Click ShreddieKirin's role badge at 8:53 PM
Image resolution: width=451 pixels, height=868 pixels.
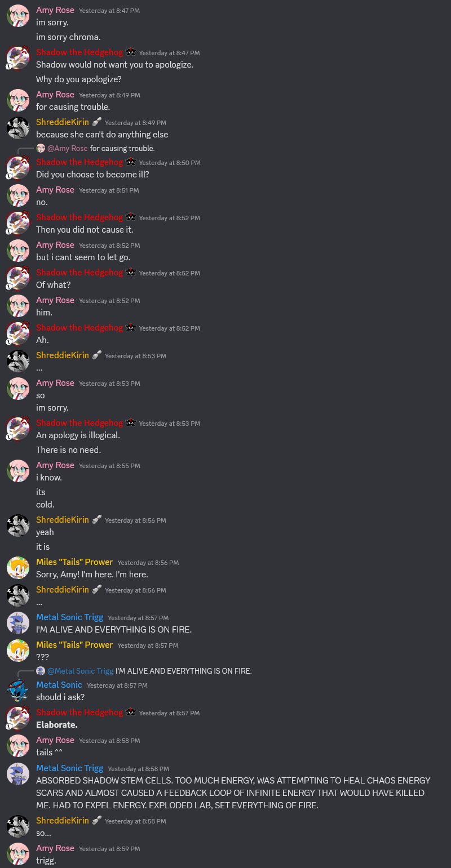(96, 355)
